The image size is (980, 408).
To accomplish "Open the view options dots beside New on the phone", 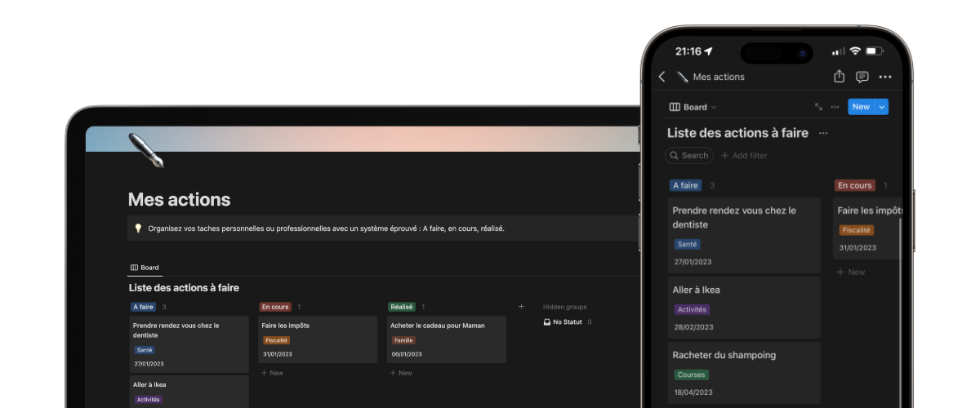I will tap(835, 107).
